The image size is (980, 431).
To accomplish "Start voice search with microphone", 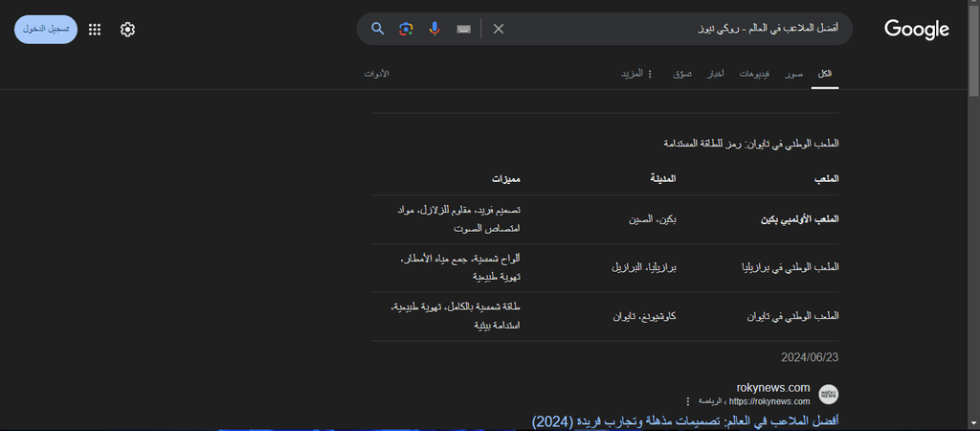I will tap(434, 29).
